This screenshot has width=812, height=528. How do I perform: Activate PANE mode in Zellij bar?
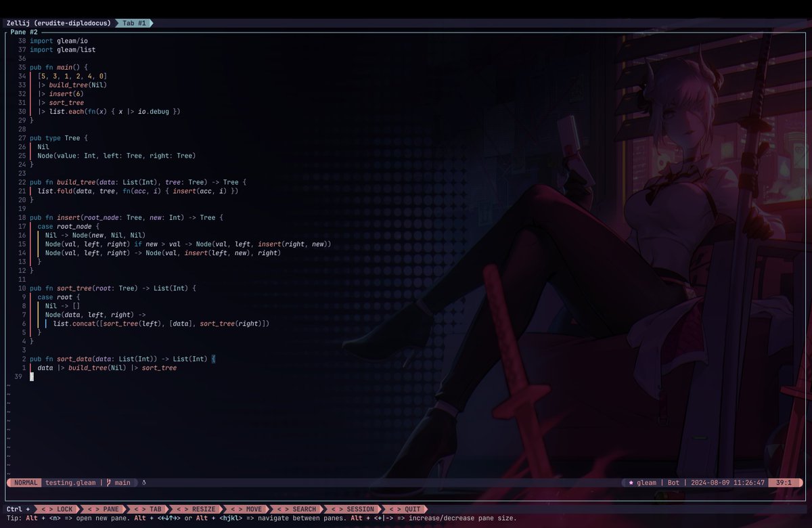[103, 509]
